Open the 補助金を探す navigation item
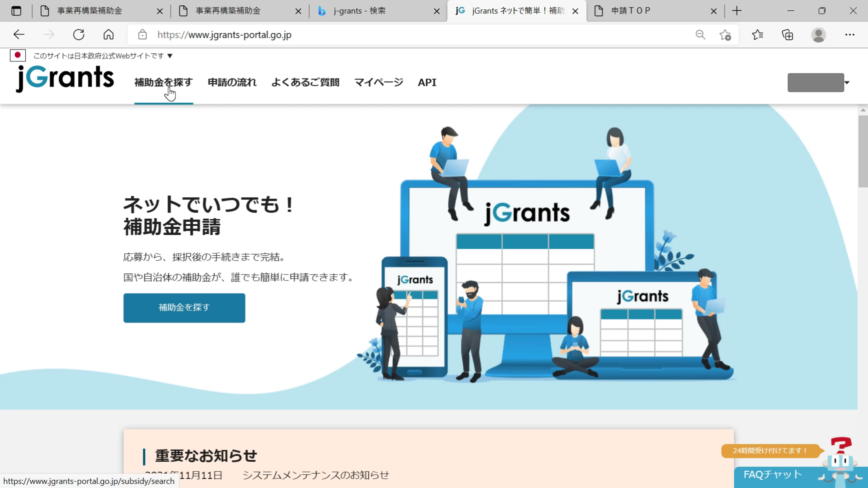The height and width of the screenshot is (488, 868). (163, 83)
